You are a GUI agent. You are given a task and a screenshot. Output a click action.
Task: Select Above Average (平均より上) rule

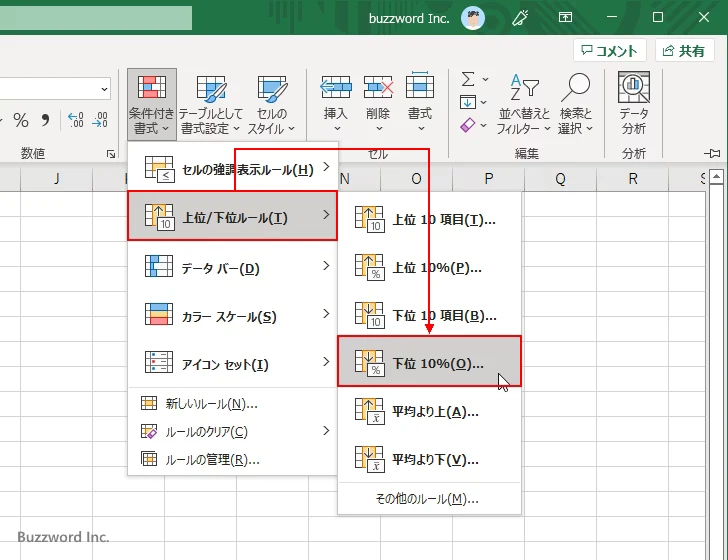tap(429, 410)
